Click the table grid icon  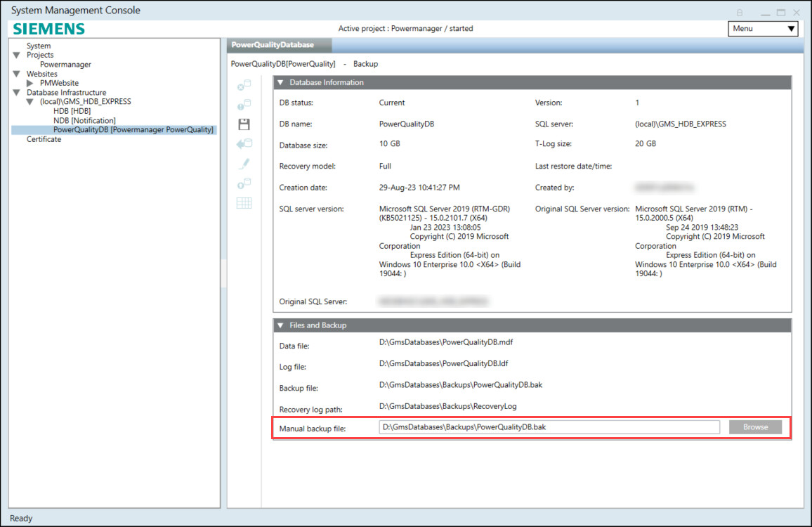pyautogui.click(x=244, y=203)
